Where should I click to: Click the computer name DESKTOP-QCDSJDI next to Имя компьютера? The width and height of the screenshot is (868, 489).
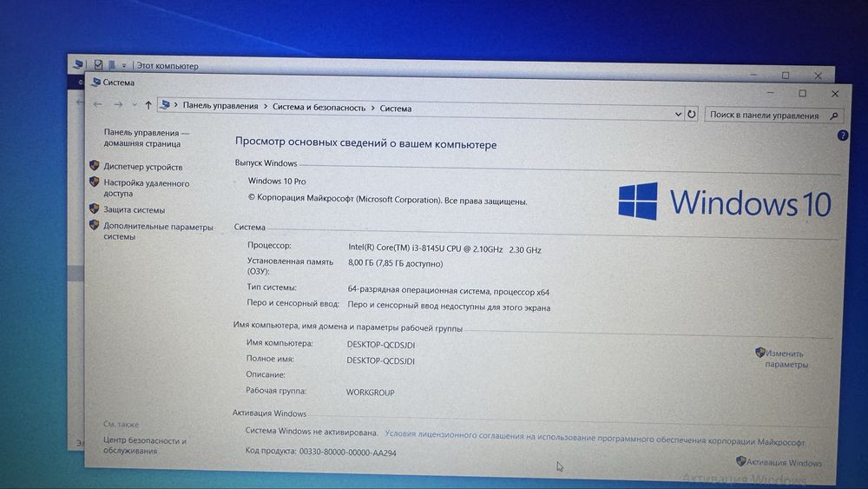(x=381, y=345)
